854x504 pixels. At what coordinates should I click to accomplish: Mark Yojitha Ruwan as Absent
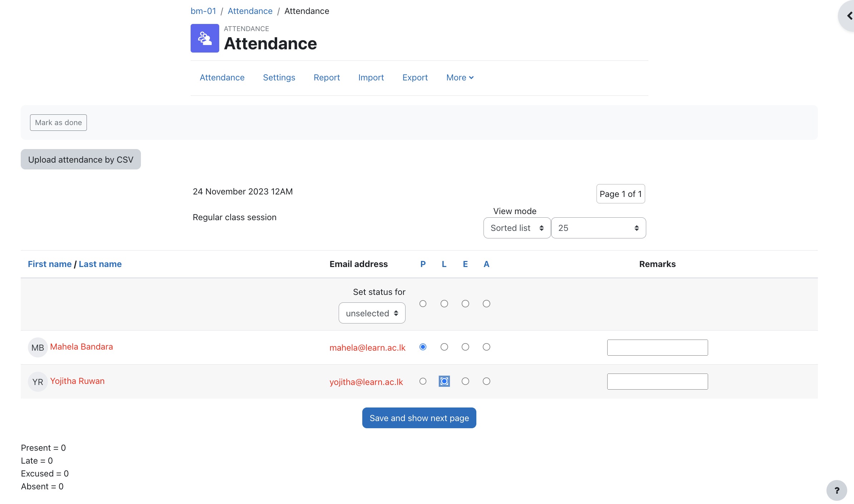pyautogui.click(x=486, y=381)
